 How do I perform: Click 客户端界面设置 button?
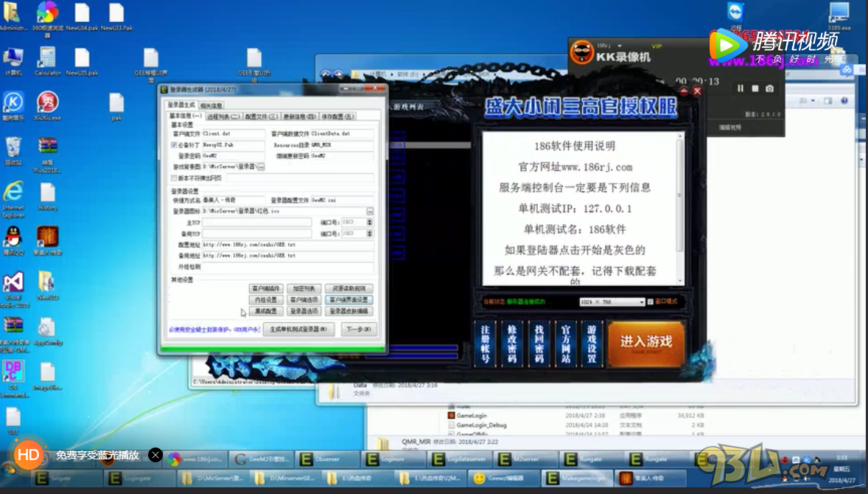(x=349, y=299)
